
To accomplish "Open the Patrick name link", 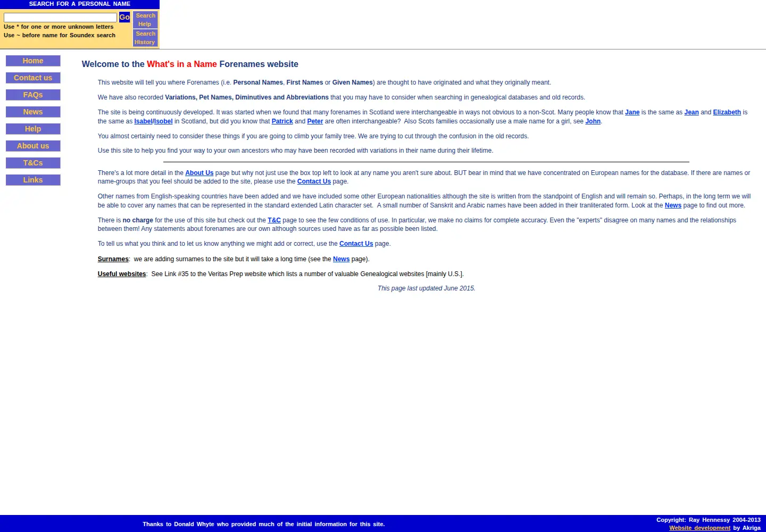I will point(282,121).
